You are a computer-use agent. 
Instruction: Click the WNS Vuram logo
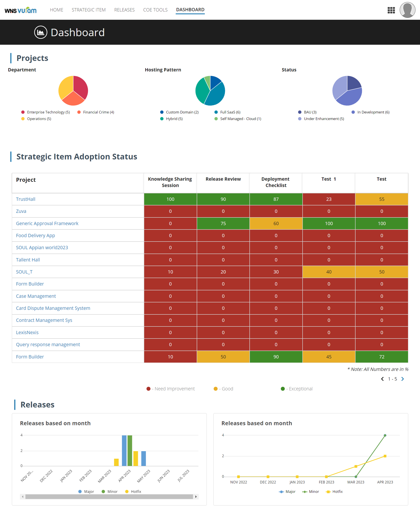[21, 10]
